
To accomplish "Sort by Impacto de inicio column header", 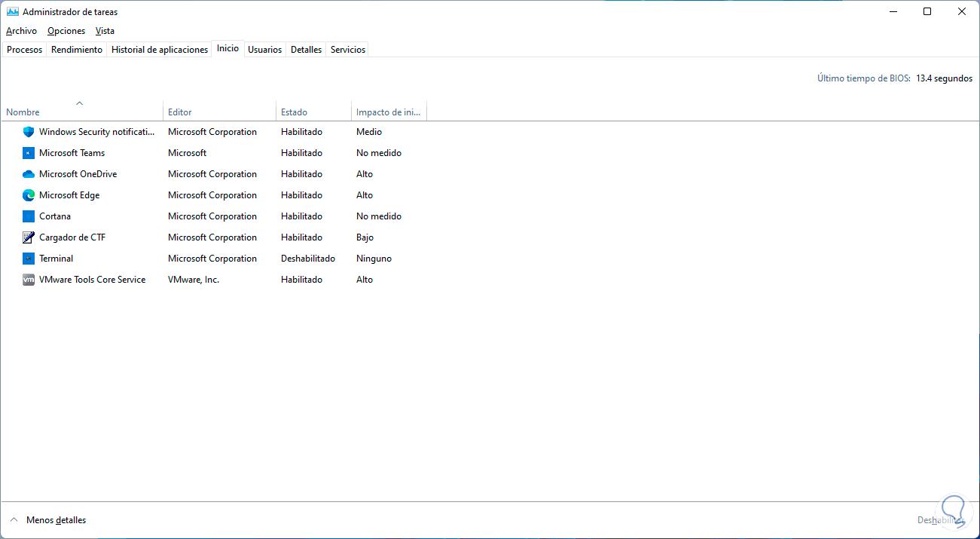I will click(x=389, y=110).
